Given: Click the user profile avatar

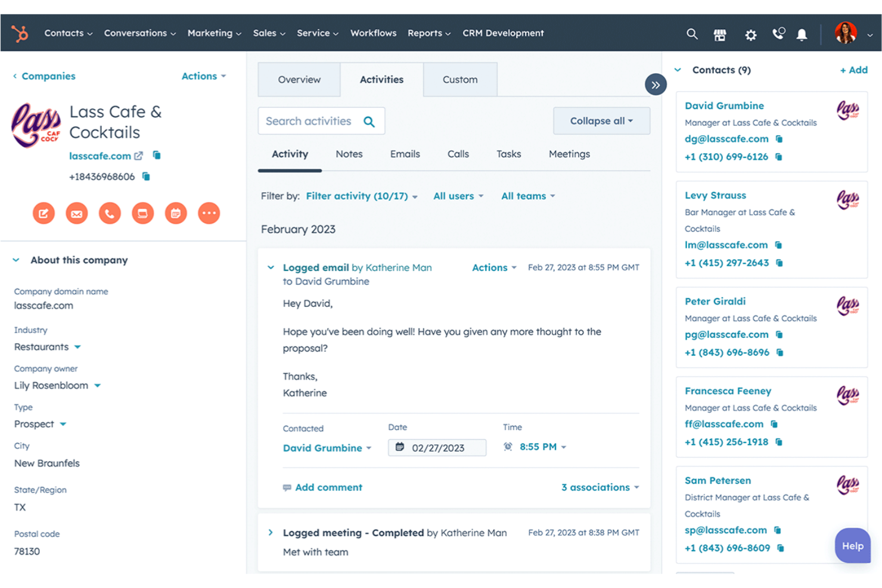Looking at the screenshot, I should click(x=846, y=33).
